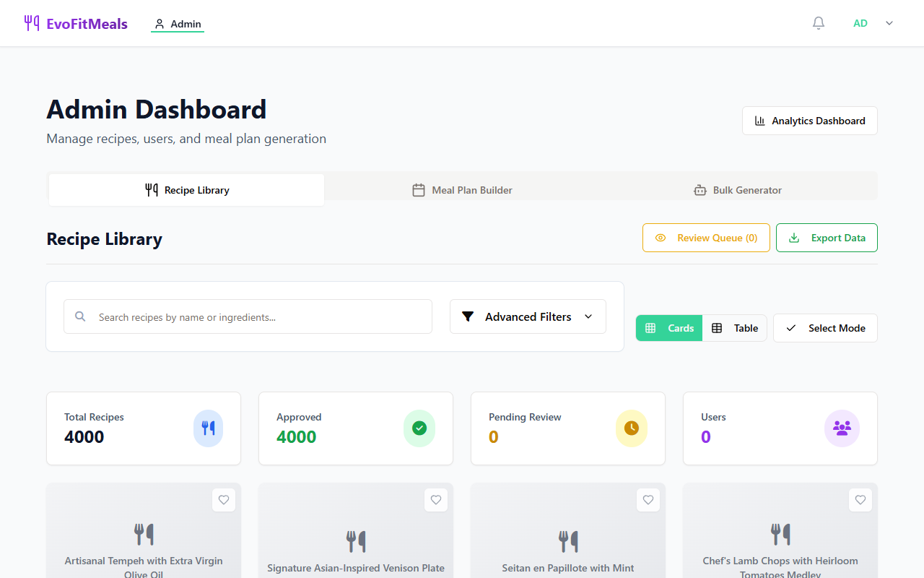Click the download icon on Export Data button

(x=796, y=237)
